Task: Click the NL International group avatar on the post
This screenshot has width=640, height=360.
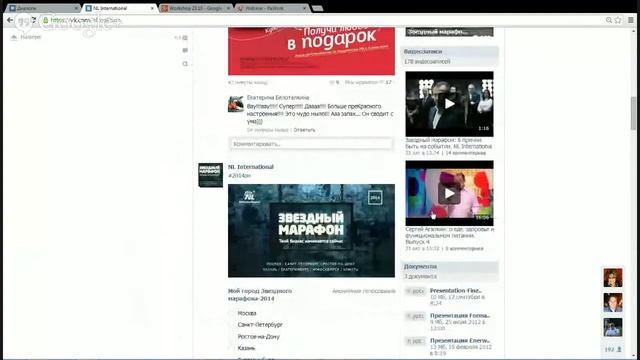Action: 211,176
